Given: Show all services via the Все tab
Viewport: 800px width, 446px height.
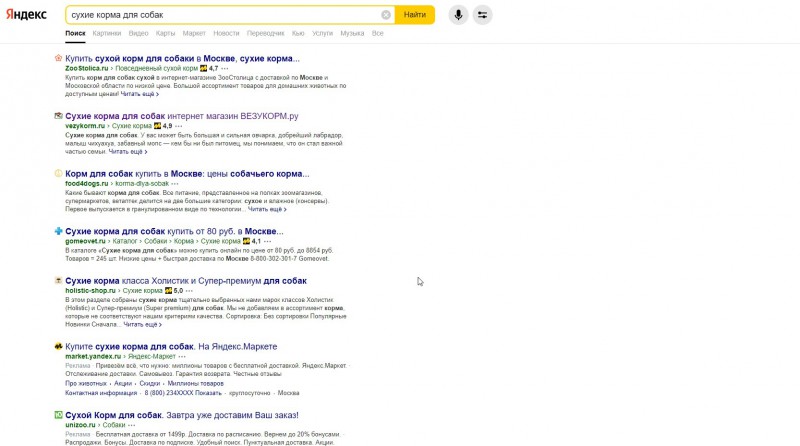Looking at the screenshot, I should tap(378, 33).
